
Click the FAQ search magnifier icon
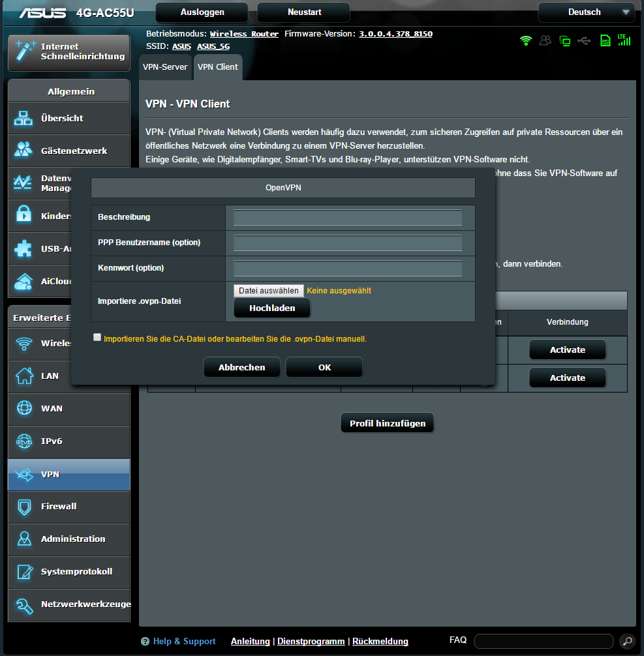(x=626, y=641)
